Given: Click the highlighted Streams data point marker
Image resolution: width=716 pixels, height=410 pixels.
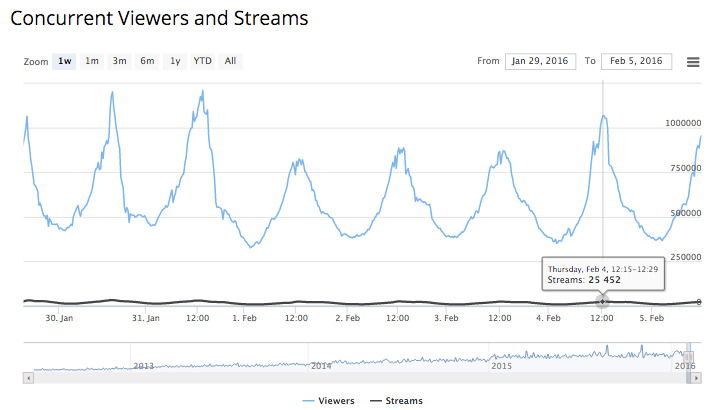Looking at the screenshot, I should pos(602,301).
